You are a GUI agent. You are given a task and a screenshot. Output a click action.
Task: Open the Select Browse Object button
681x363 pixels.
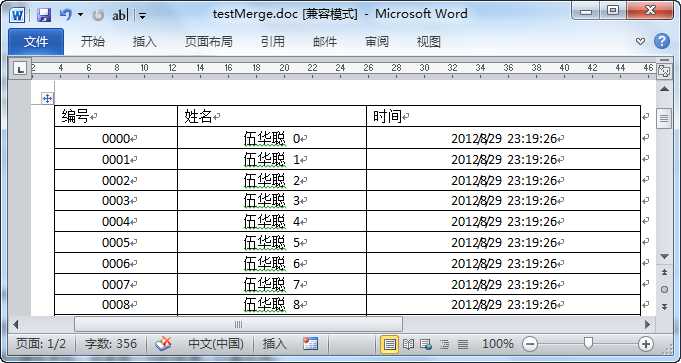pos(664,290)
